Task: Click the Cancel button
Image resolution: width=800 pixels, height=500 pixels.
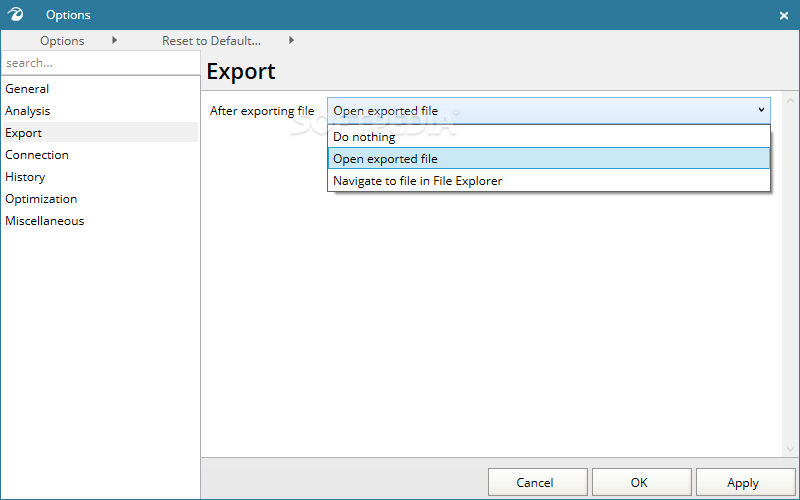Action: point(538,483)
